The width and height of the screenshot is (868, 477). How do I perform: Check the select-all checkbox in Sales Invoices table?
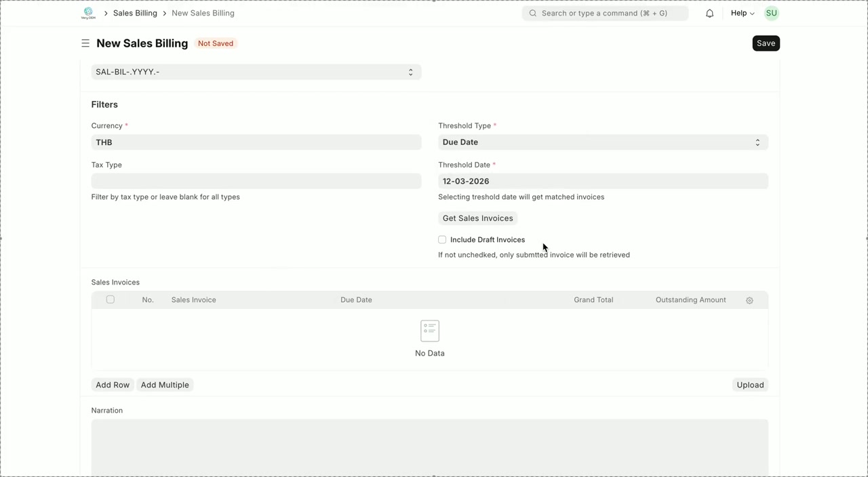pos(111,299)
